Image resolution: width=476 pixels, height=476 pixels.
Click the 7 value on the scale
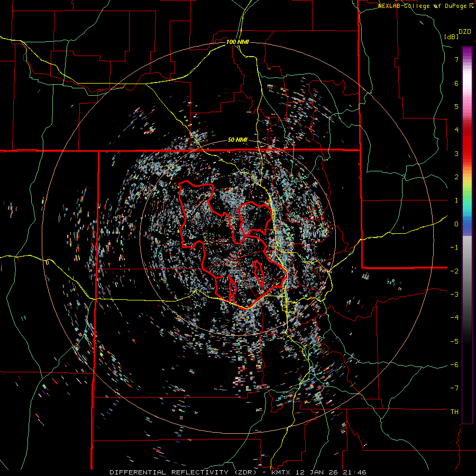point(456,59)
